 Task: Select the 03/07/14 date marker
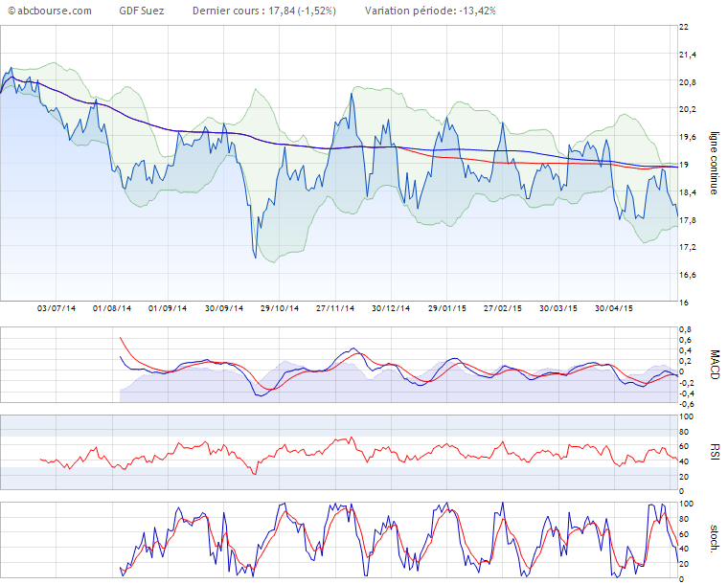(56, 308)
